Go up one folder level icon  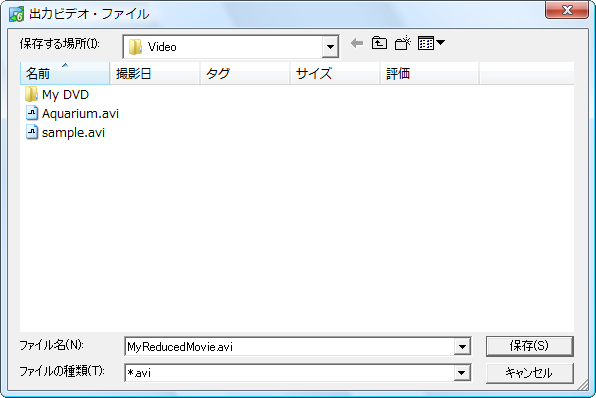(379, 43)
